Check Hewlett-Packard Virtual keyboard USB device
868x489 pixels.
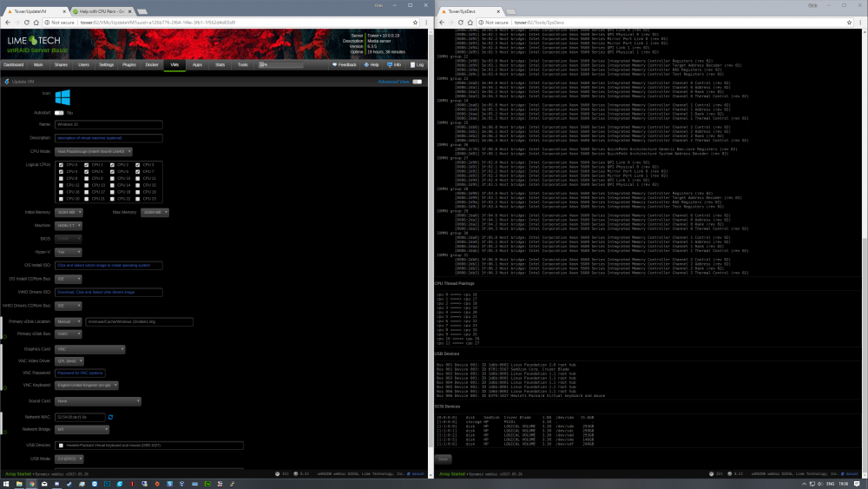click(61, 446)
